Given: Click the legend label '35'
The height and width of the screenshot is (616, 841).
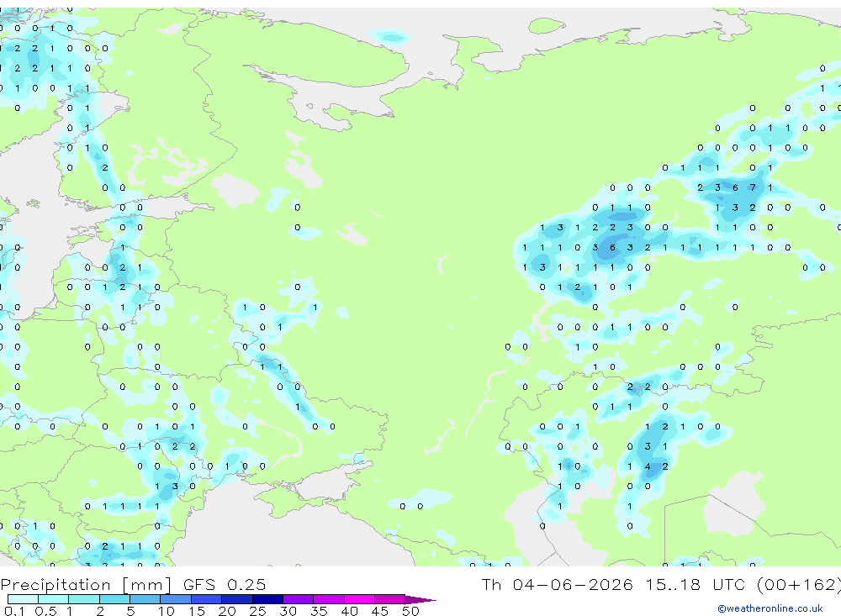Looking at the screenshot, I should pyautogui.click(x=319, y=611).
